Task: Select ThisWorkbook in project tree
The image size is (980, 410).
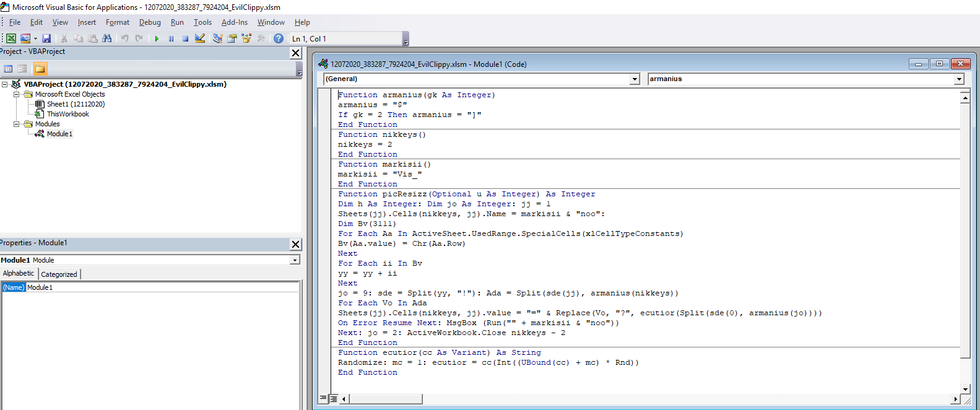Action: coord(67,114)
